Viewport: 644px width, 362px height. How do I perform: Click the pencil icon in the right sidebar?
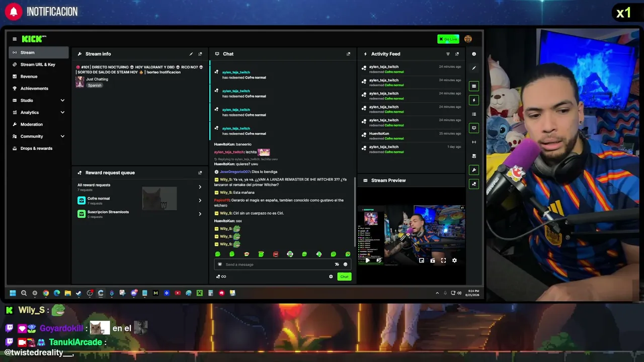pyautogui.click(x=473, y=68)
